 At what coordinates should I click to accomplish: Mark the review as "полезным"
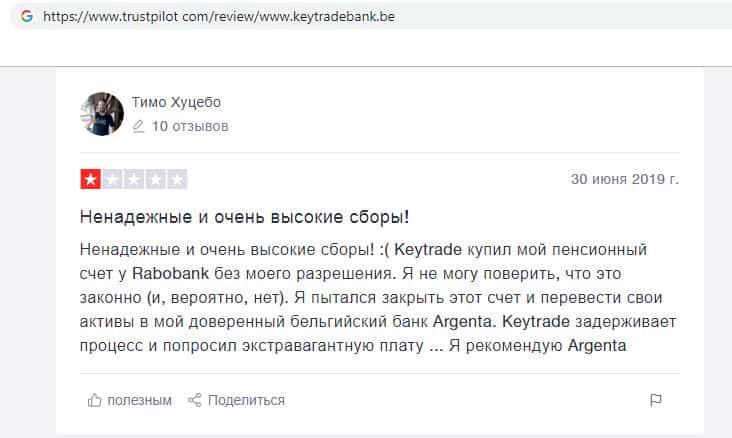tap(139, 400)
